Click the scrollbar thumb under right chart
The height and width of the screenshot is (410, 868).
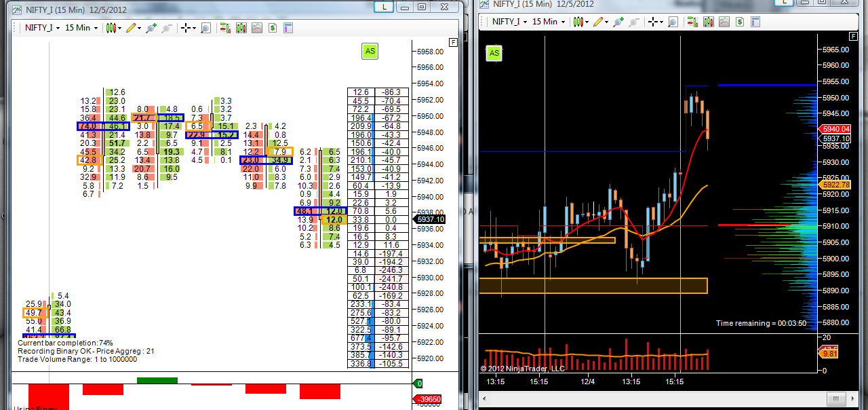tap(836, 398)
